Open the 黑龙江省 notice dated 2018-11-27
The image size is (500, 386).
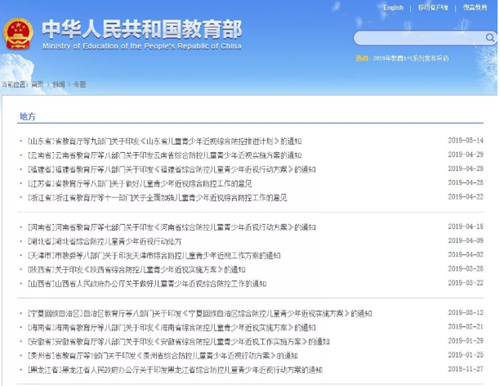point(175,370)
